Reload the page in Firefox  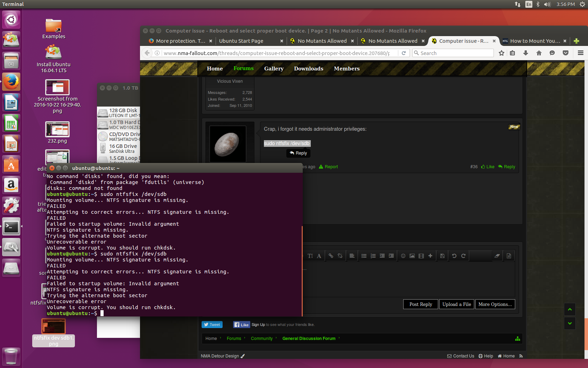pos(404,53)
